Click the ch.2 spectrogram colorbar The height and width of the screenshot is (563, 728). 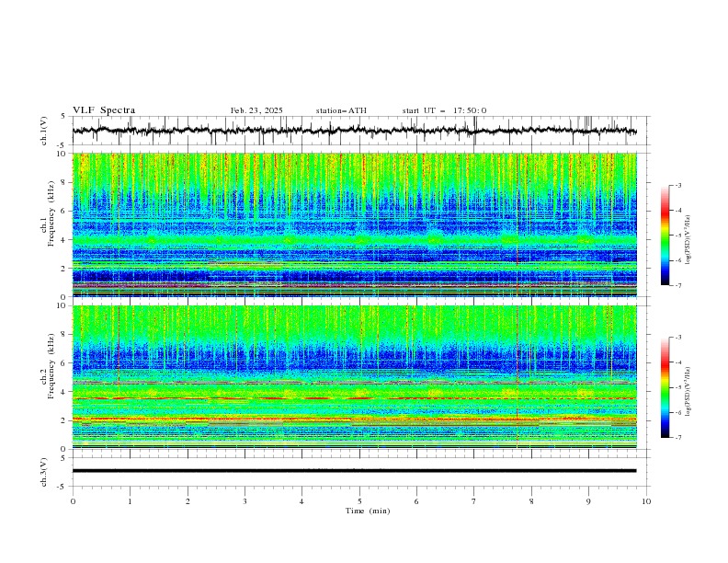pyautogui.click(x=665, y=387)
